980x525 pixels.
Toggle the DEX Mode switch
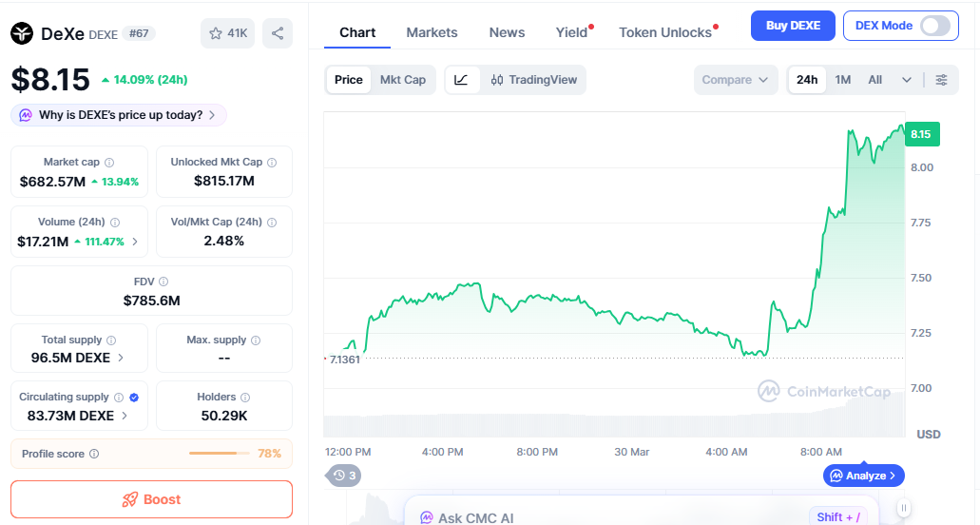tap(935, 26)
